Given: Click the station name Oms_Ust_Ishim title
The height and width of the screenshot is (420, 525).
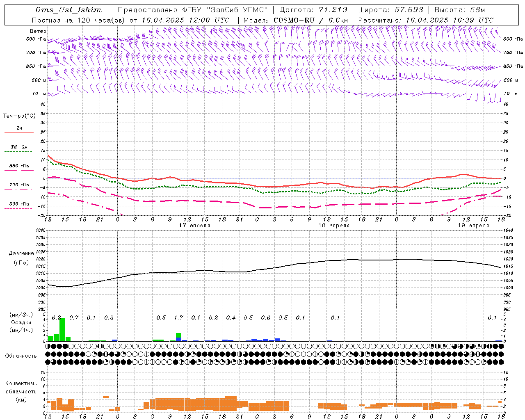Looking at the screenshot, I should [x=68, y=10].
